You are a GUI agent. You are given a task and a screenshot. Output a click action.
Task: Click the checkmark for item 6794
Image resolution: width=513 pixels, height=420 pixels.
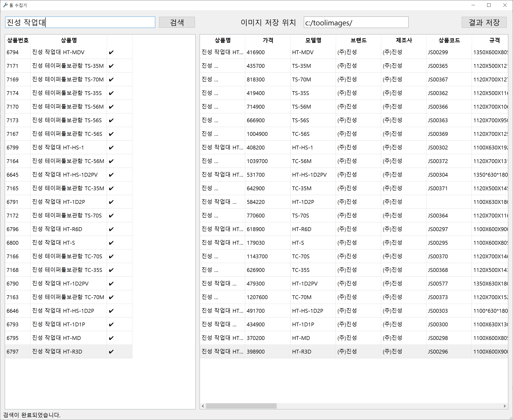click(111, 52)
